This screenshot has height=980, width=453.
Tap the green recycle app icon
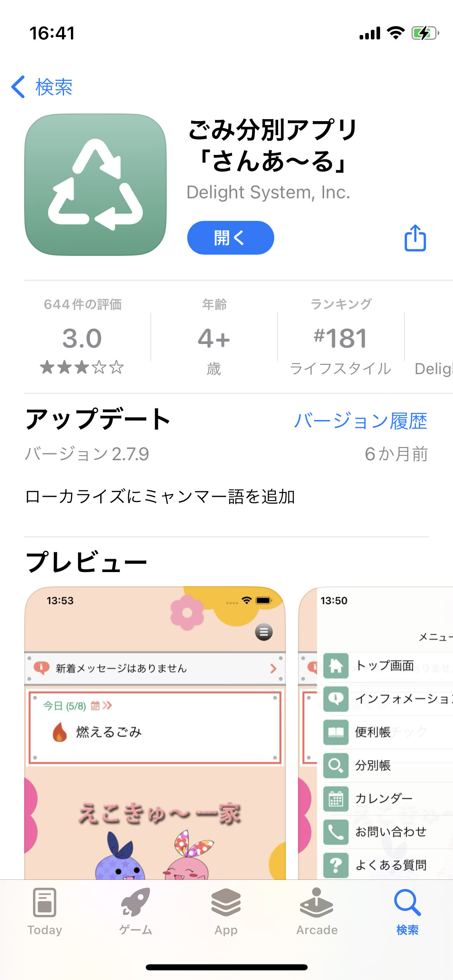click(95, 185)
